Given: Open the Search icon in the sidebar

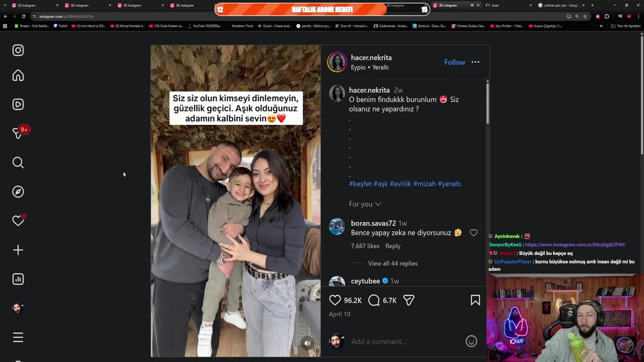Looking at the screenshot, I should (x=18, y=162).
